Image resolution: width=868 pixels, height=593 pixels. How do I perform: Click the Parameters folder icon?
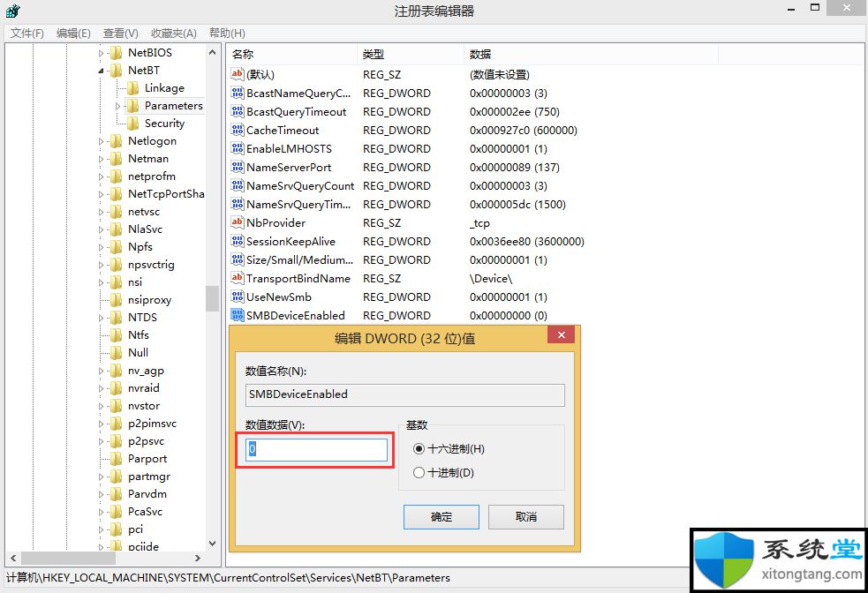[132, 106]
